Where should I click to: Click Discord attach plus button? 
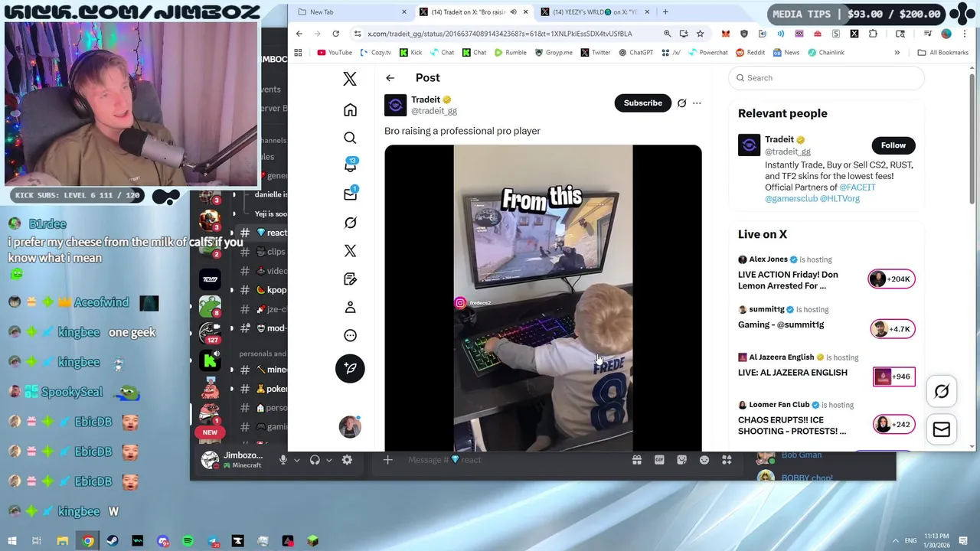(x=387, y=460)
